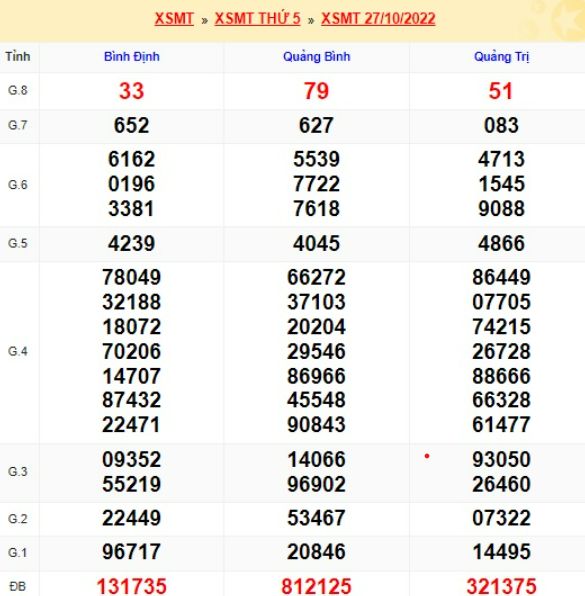The image size is (585, 596).
Task: Select G.4 number 90843
Action: (317, 424)
